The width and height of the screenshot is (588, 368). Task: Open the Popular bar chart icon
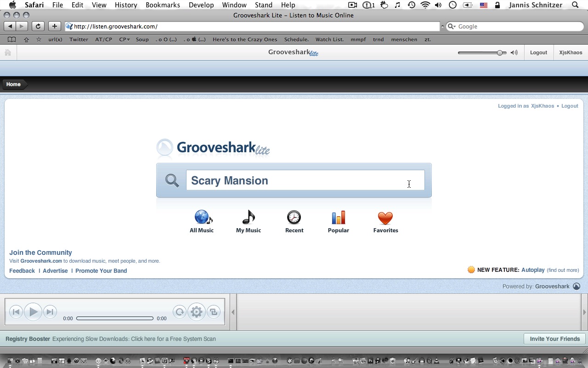click(339, 217)
